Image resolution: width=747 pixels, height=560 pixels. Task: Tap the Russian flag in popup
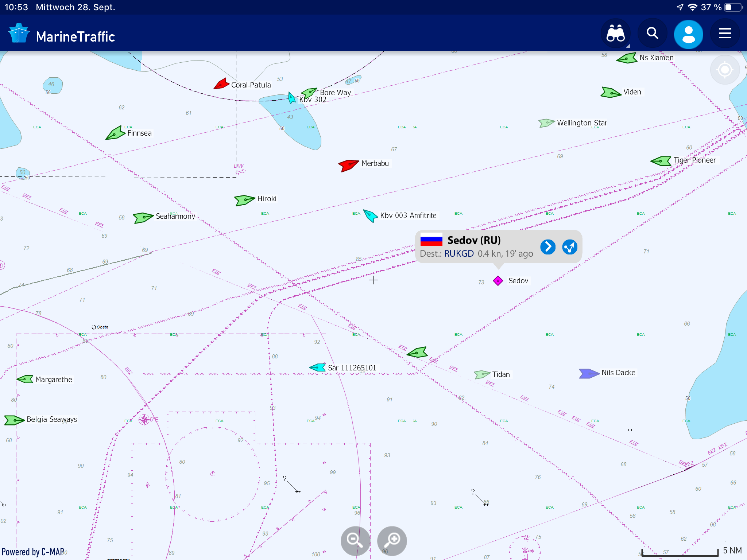pyautogui.click(x=431, y=239)
